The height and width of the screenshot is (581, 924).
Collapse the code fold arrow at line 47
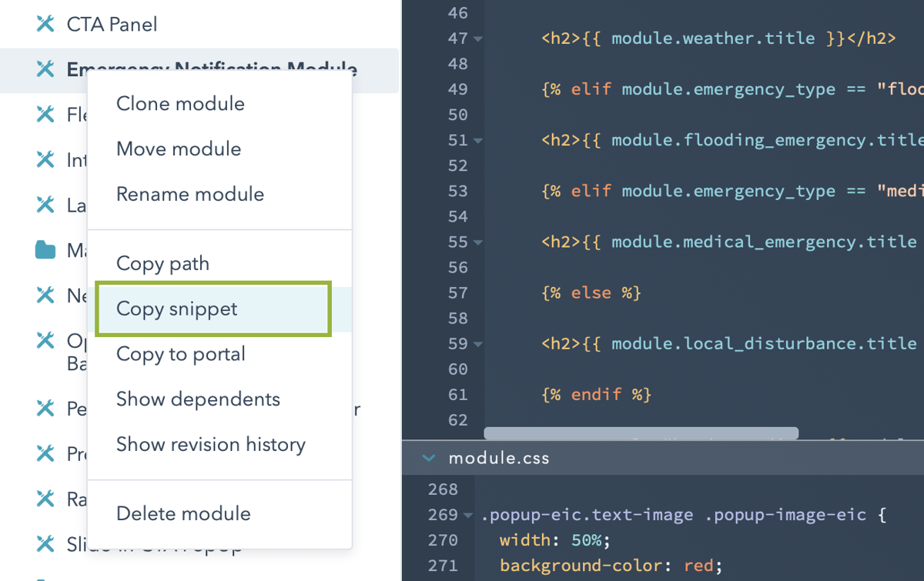478,39
